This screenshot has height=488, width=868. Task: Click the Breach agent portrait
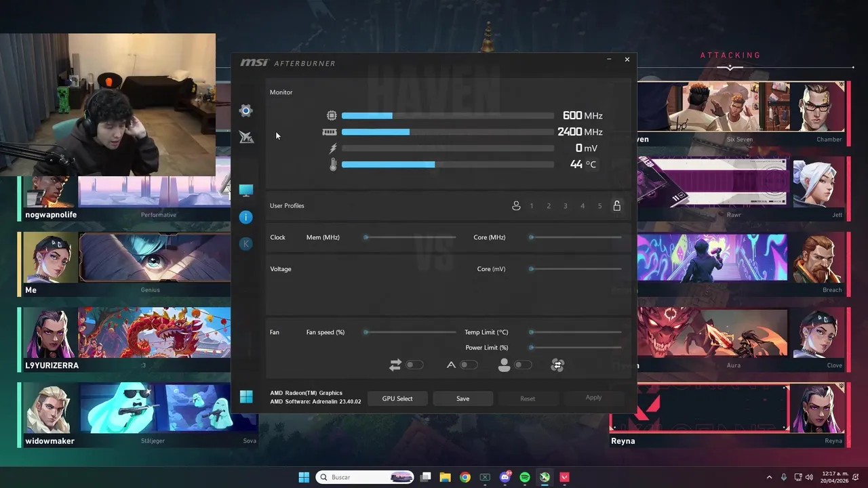point(818,259)
